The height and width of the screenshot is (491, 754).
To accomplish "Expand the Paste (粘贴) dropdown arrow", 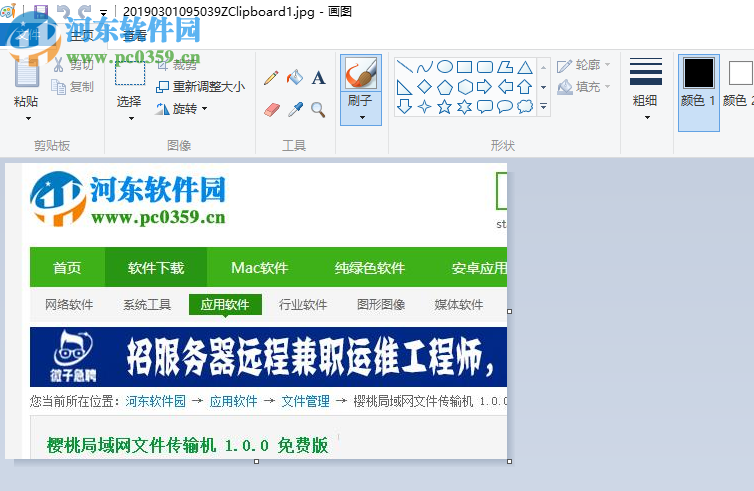I will click(x=28, y=118).
